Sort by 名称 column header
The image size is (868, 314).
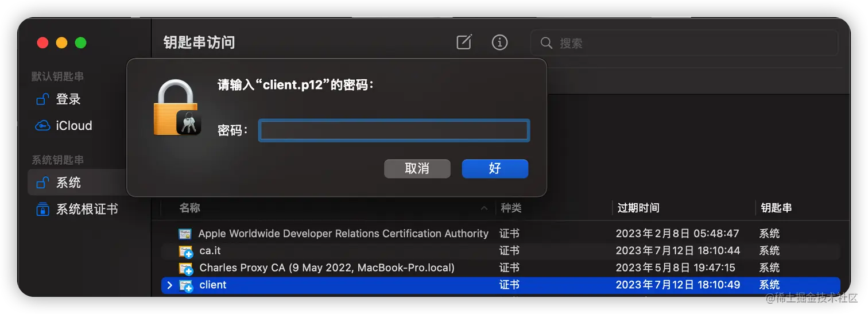point(189,208)
